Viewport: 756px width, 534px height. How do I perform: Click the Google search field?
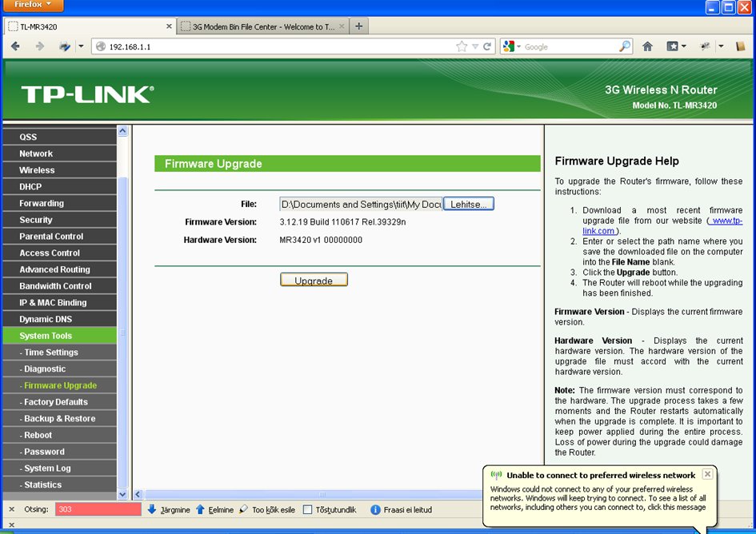(570, 46)
